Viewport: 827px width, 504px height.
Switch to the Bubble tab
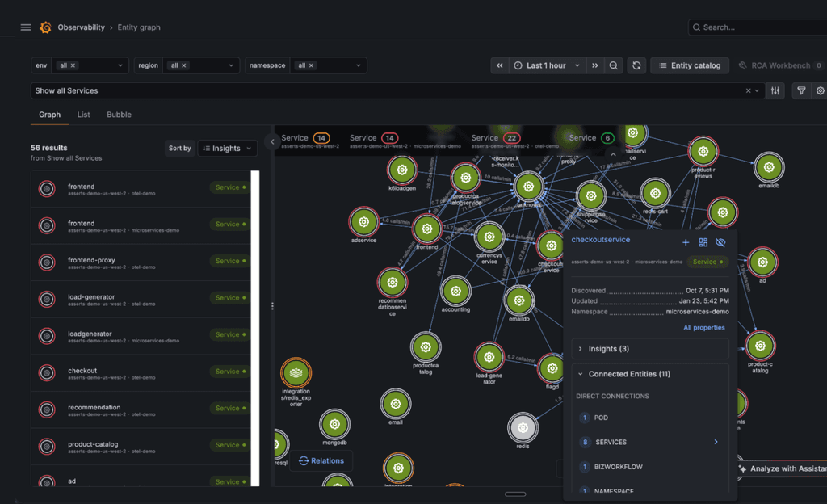119,115
